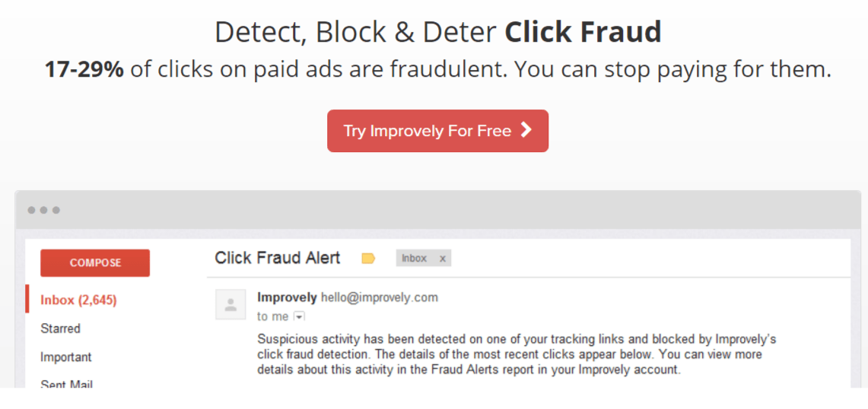Click the first gray window dot
The width and height of the screenshot is (868, 409).
point(31,210)
